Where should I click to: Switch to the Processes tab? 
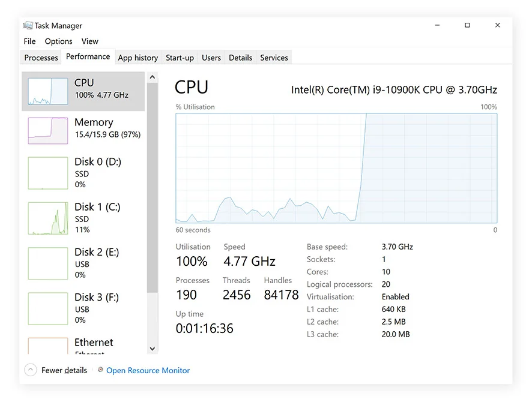tap(40, 58)
